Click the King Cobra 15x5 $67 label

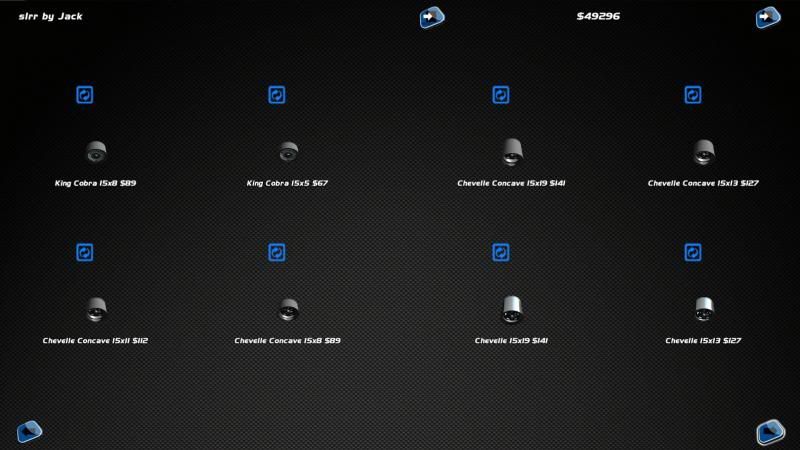pyautogui.click(x=287, y=183)
